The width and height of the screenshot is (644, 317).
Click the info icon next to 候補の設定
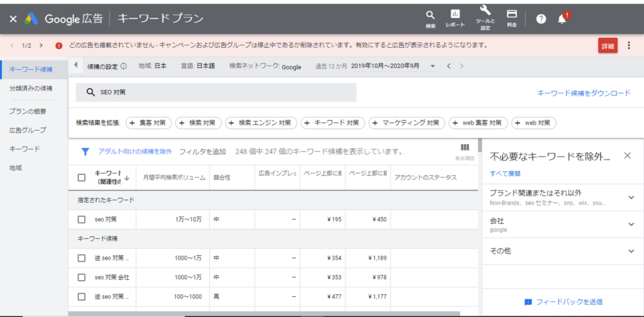click(x=124, y=66)
